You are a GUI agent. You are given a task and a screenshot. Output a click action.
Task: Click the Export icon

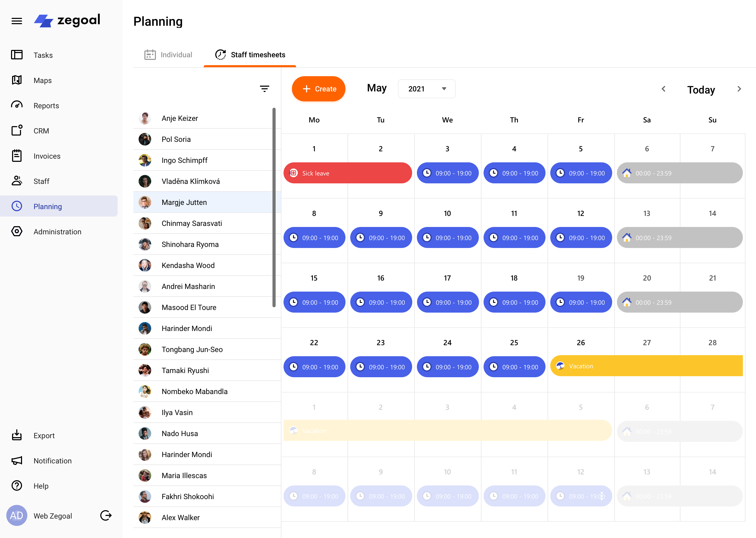(17, 435)
